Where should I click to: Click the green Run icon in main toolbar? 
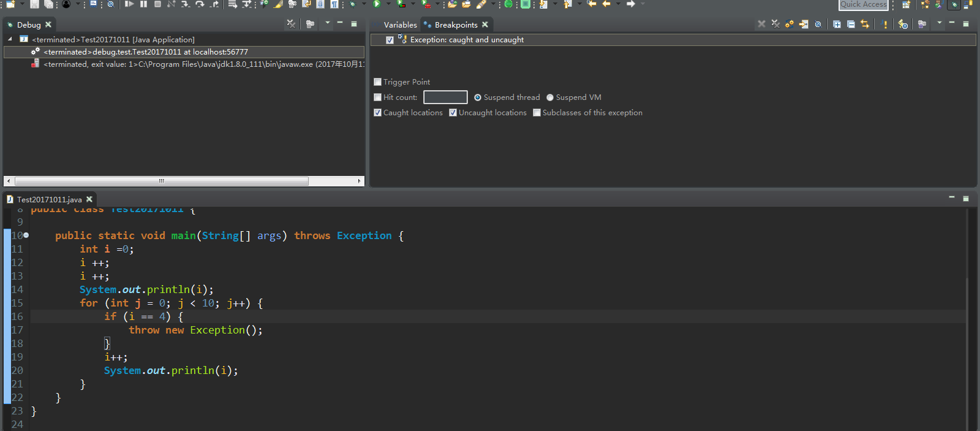tap(377, 4)
